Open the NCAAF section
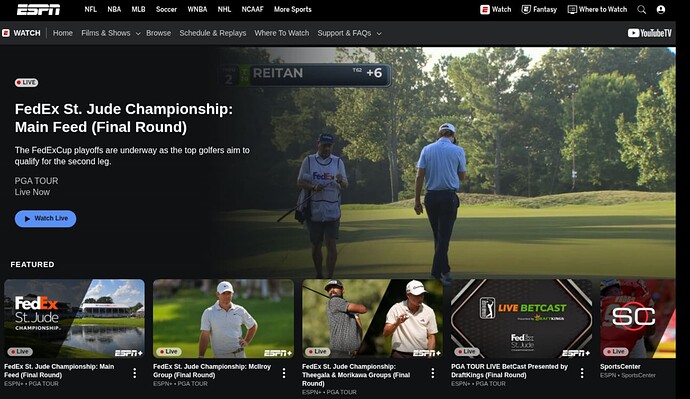Screen dimensions: 690x399 252,9
